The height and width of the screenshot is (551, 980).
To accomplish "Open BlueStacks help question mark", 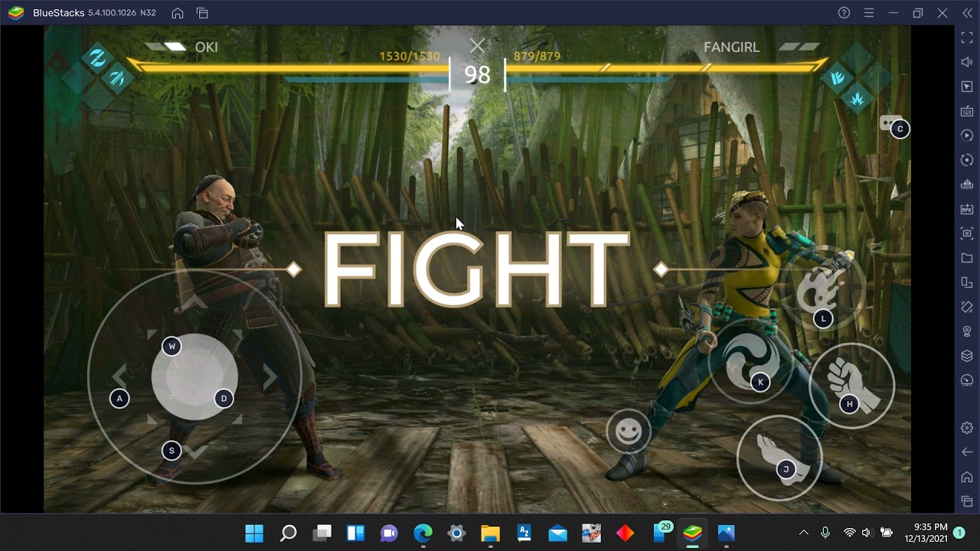I will click(844, 13).
